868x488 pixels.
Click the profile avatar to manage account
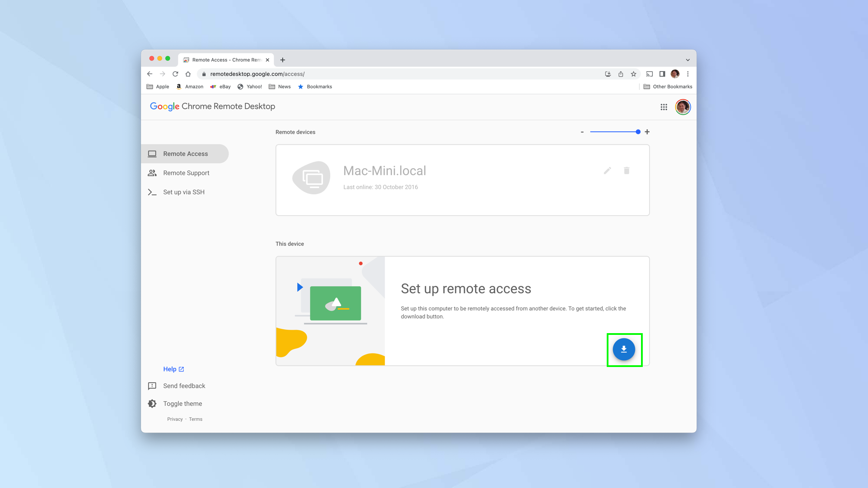683,107
